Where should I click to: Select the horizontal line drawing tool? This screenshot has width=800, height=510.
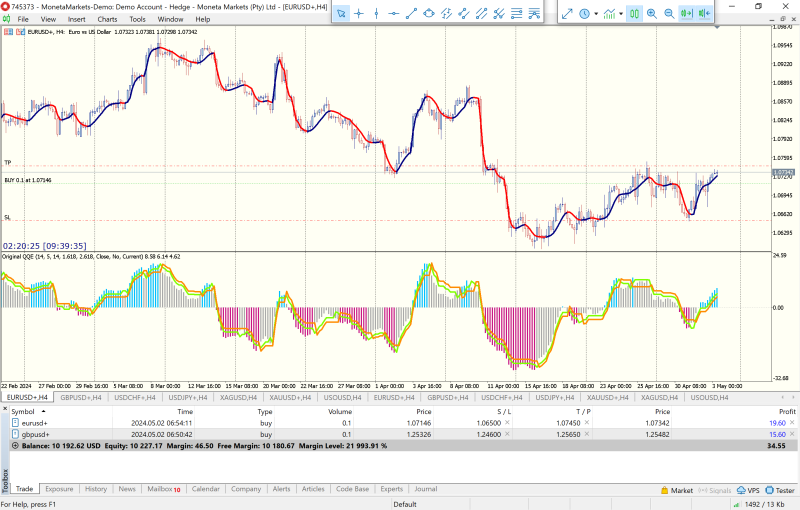point(393,13)
